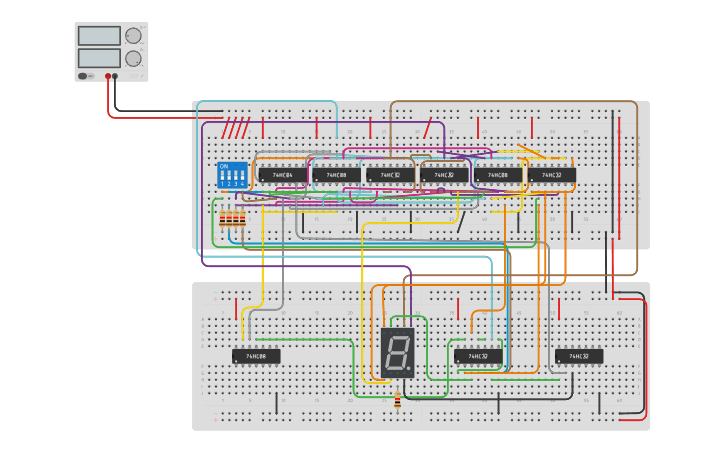The image size is (725, 453).
Task: Click the red positive terminal on power supply
Action: (108, 76)
